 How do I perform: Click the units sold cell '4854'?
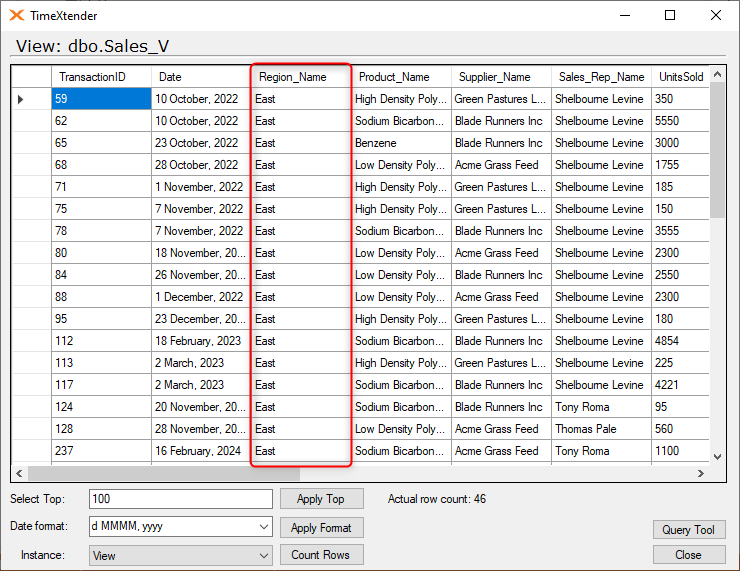click(x=681, y=341)
